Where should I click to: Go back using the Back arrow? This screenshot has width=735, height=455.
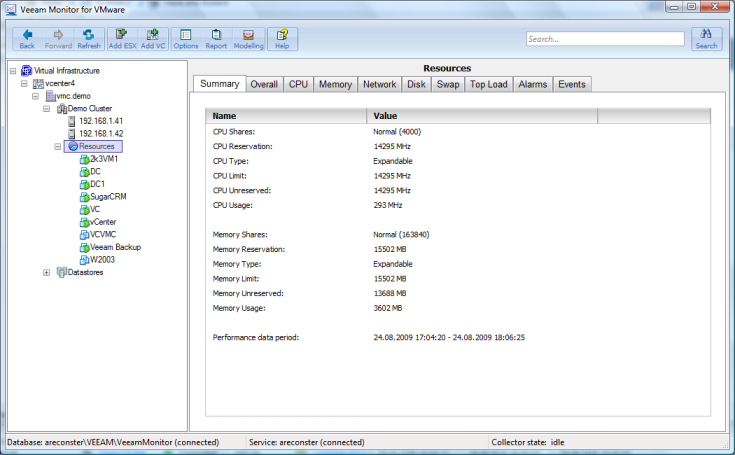coord(27,38)
